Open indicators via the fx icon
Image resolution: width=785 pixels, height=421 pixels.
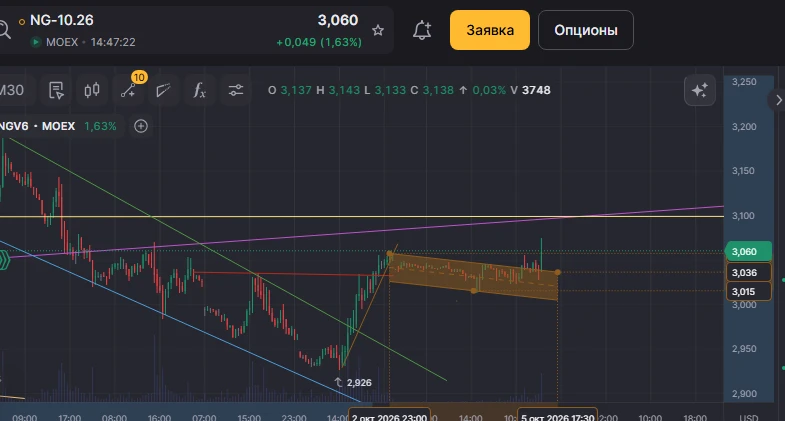(x=200, y=90)
